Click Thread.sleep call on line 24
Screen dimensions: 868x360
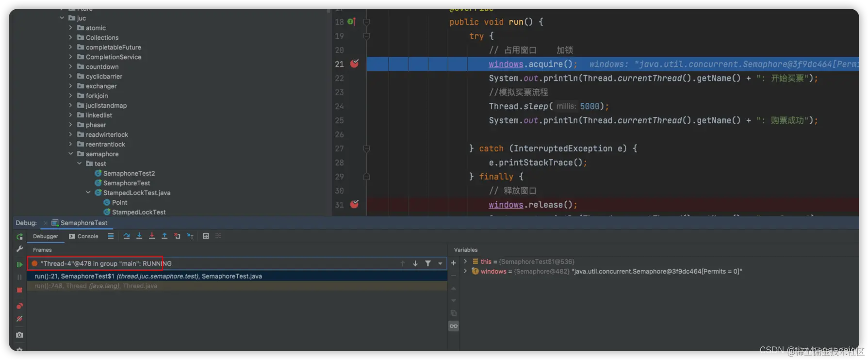coord(549,106)
